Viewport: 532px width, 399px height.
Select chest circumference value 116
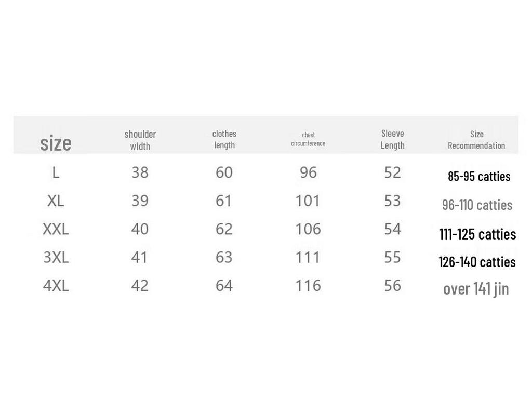coord(308,285)
